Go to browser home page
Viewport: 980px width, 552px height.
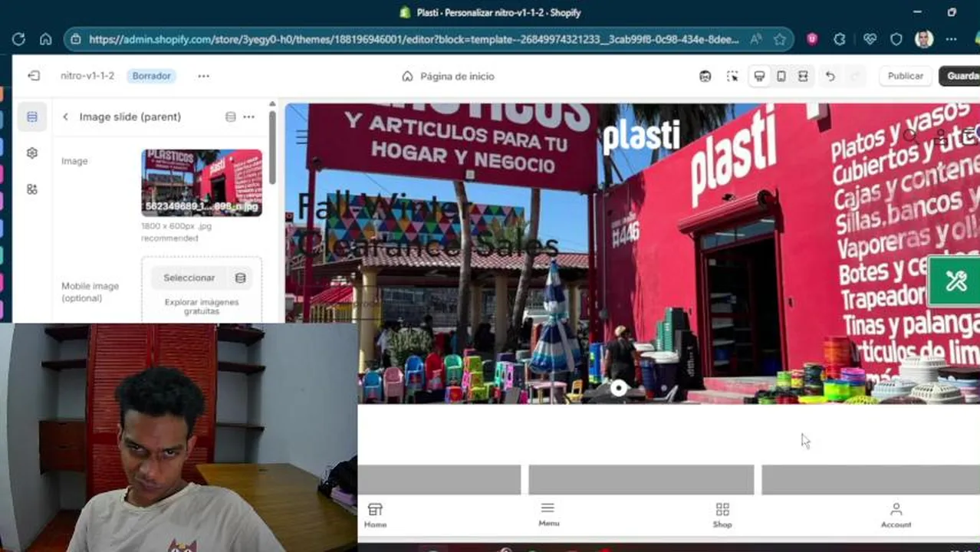[45, 39]
